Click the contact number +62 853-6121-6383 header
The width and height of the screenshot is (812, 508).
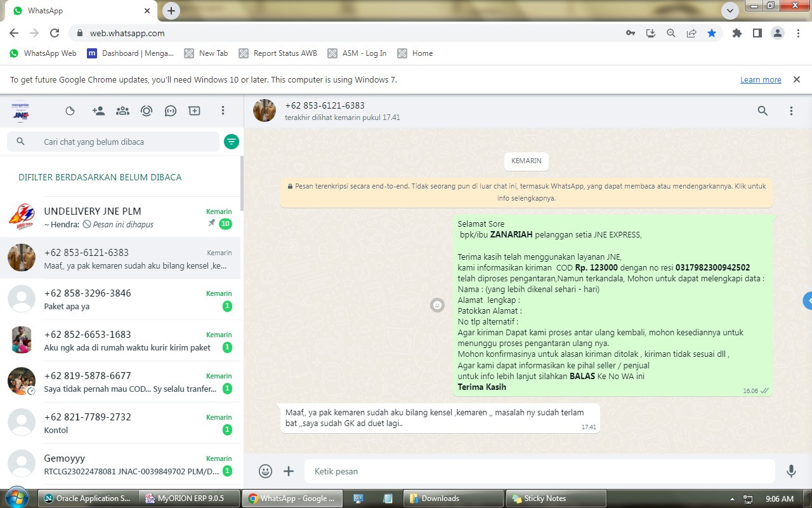point(325,105)
